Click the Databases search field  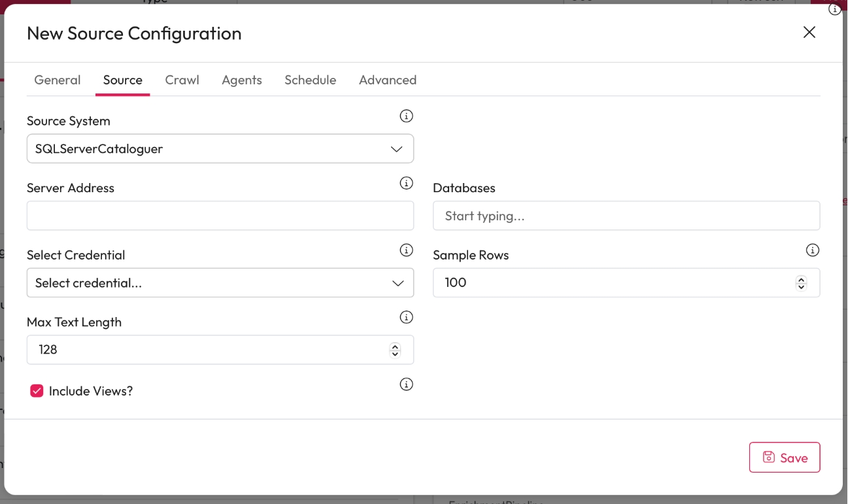(626, 216)
